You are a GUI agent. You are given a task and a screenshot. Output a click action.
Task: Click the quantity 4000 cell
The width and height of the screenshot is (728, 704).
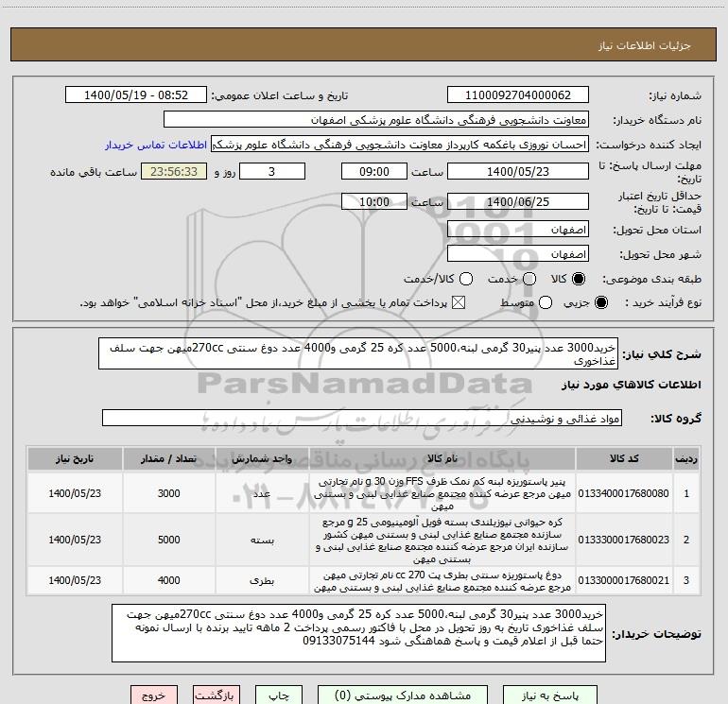168,580
